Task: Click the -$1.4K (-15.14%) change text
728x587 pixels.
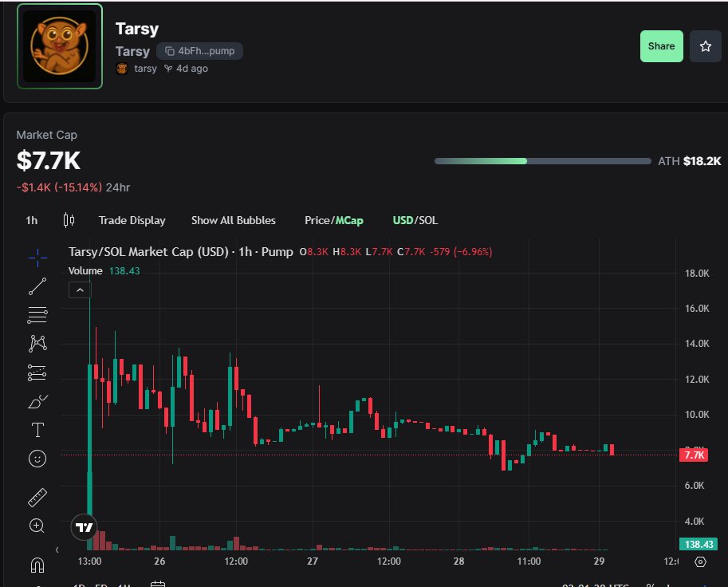Action: pos(59,187)
